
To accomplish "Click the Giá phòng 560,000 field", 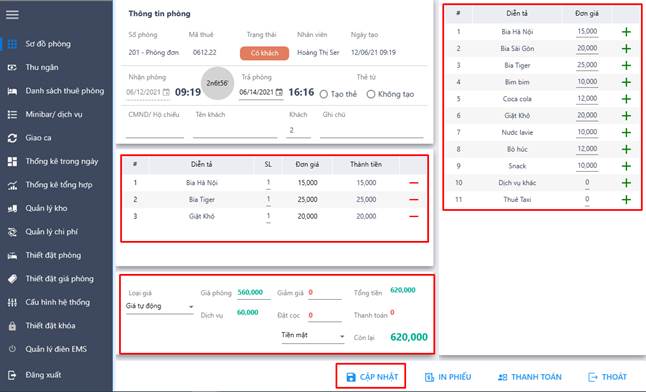I will coord(253,292).
